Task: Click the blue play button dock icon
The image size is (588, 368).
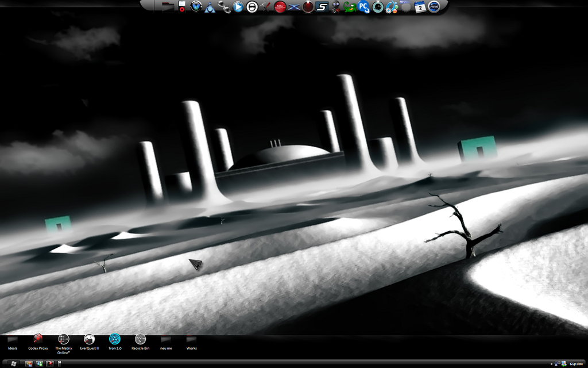Action: [238, 7]
